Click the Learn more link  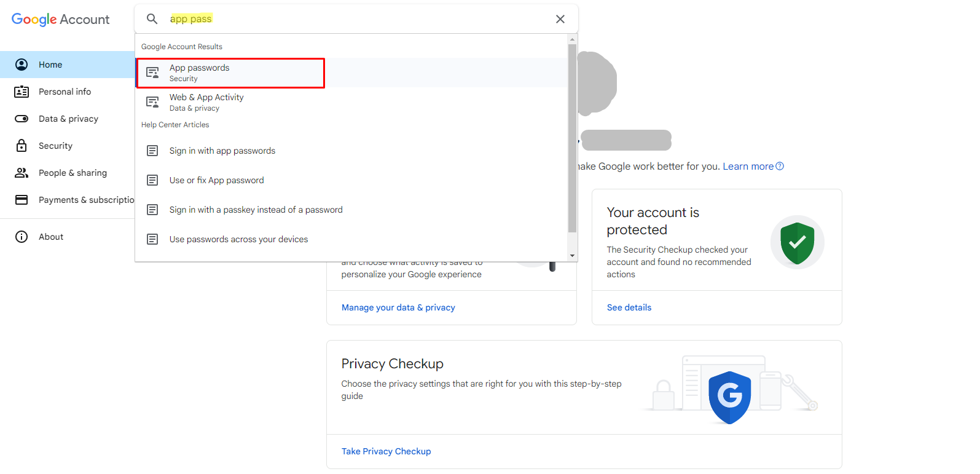click(x=748, y=166)
